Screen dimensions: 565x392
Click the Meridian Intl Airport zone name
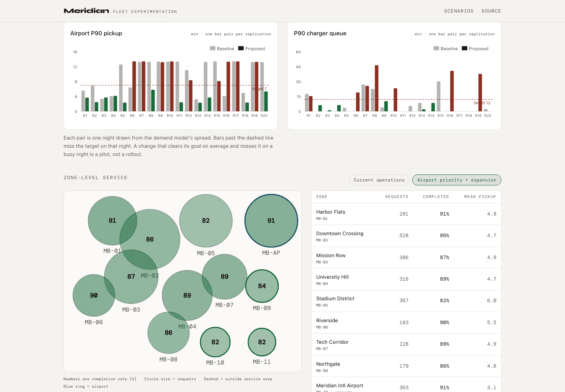point(340,386)
